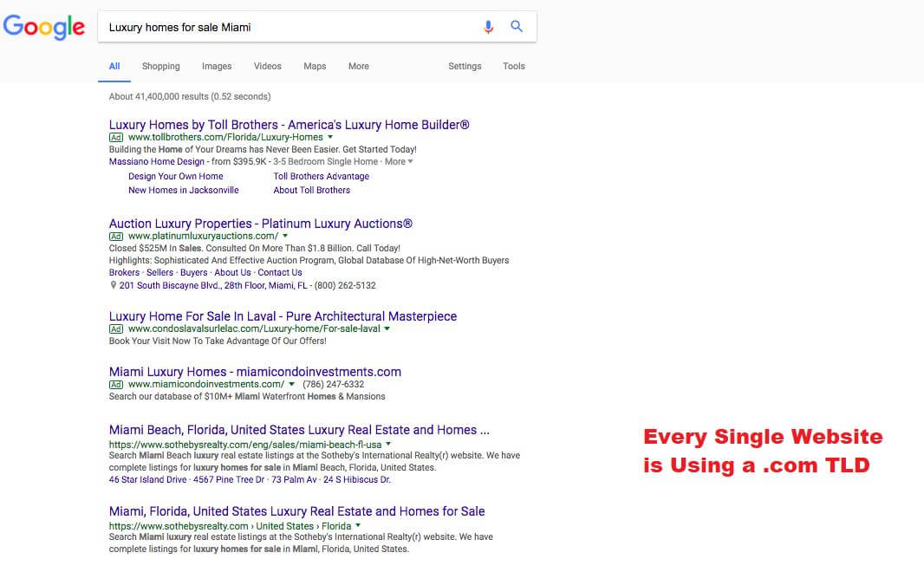This screenshot has height=572, width=924.
Task: Click Ad badge beside tollbrothers.com URL
Action: click(x=116, y=137)
